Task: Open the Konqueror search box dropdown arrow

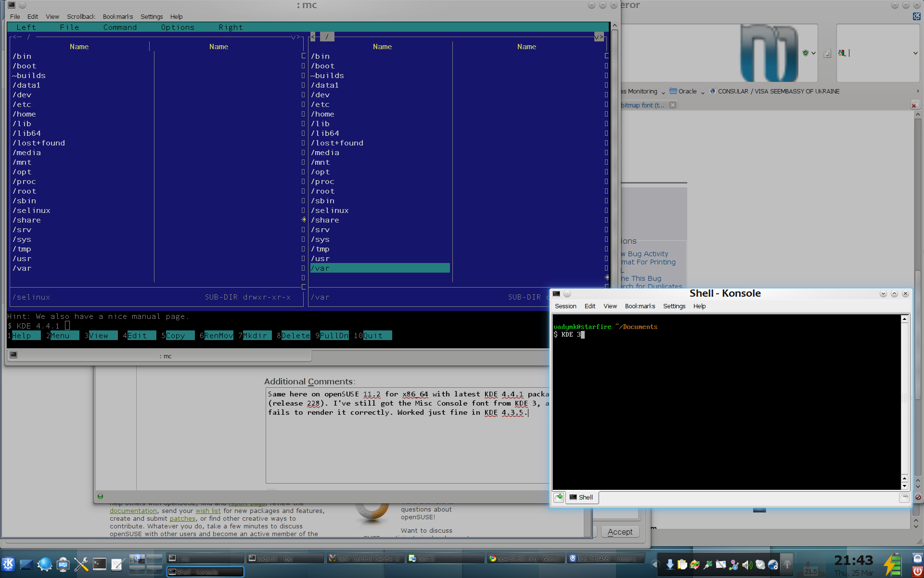Action: 915,53
